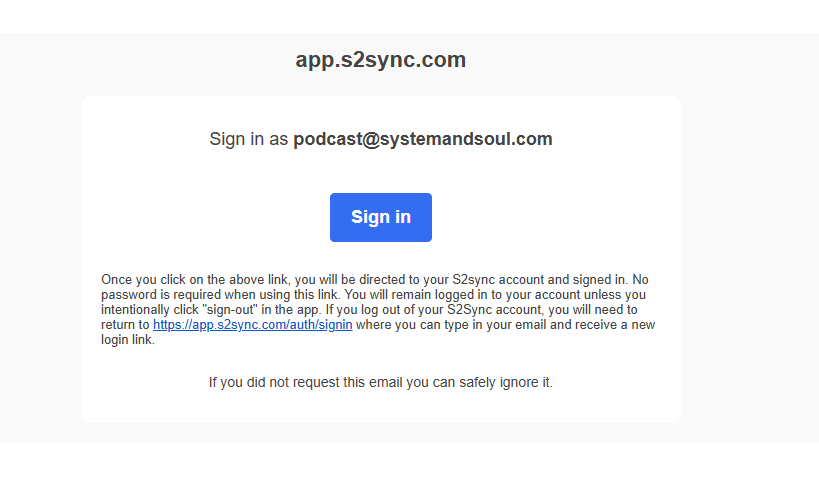Click the blue Sign in button
Image resolution: width=819 pixels, height=491 pixels.
380,217
